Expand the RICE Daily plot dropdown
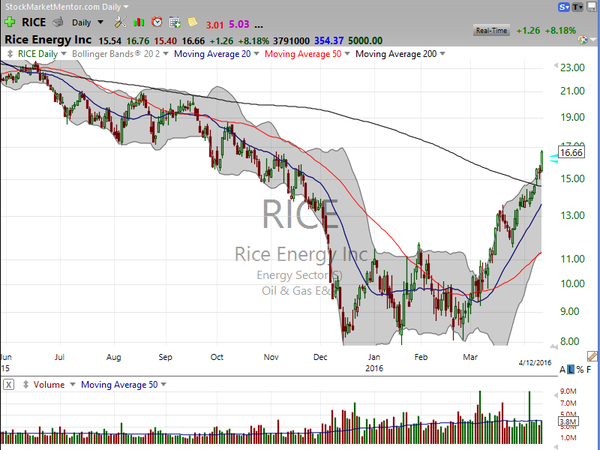600x450 pixels. coord(64,54)
